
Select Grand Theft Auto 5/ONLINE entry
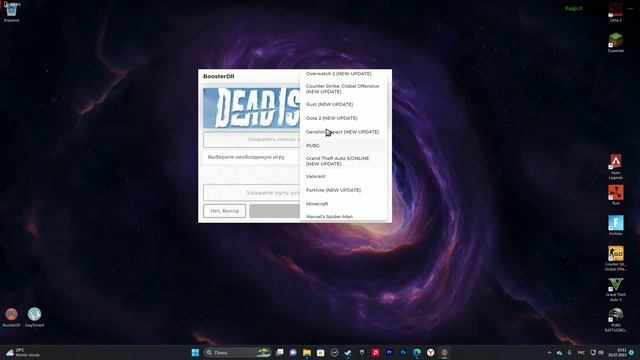[x=343, y=161]
